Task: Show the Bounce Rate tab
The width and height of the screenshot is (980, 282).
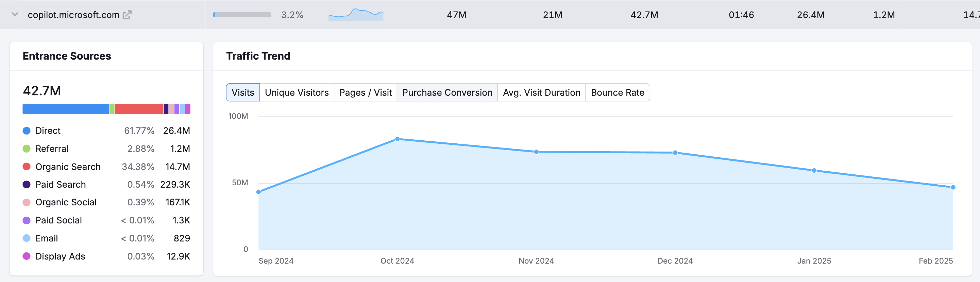Action: (x=617, y=93)
